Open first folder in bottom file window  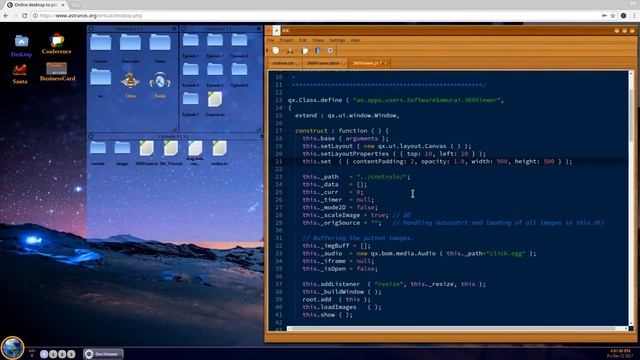(x=98, y=148)
